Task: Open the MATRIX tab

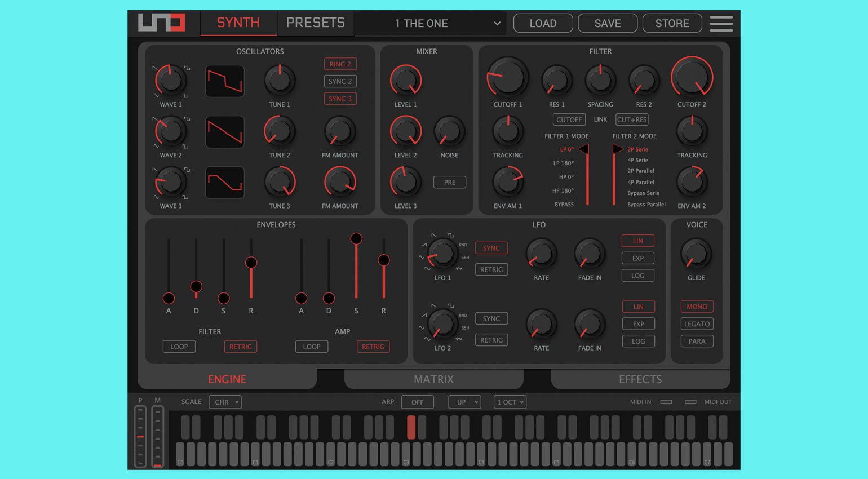Action: point(433,379)
